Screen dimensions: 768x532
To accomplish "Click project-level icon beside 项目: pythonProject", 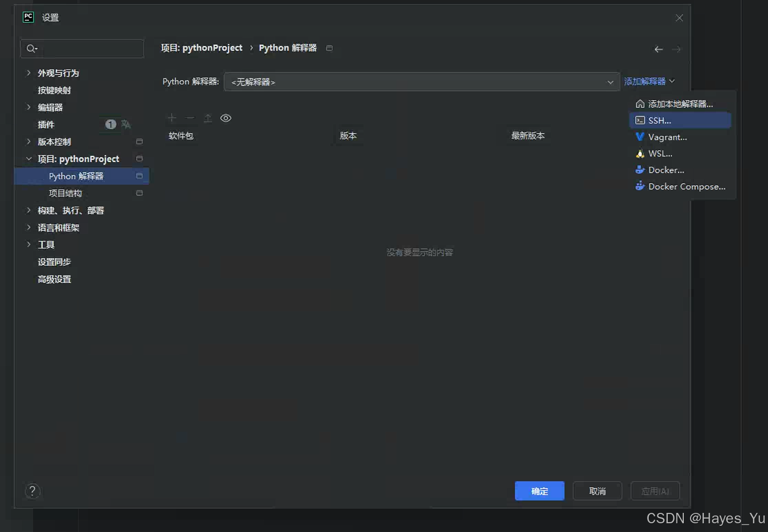I will click(139, 158).
